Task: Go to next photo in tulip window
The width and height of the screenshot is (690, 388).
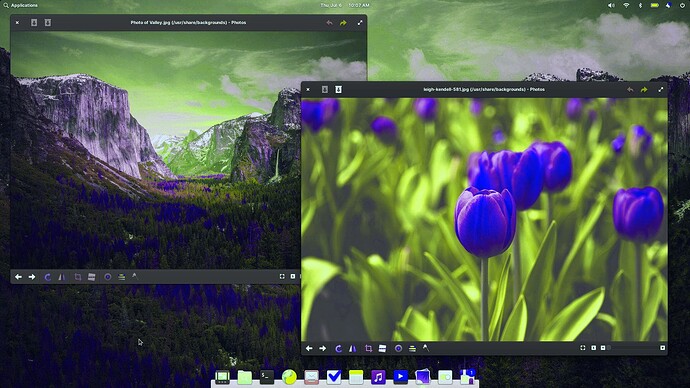Action: pyautogui.click(x=323, y=348)
